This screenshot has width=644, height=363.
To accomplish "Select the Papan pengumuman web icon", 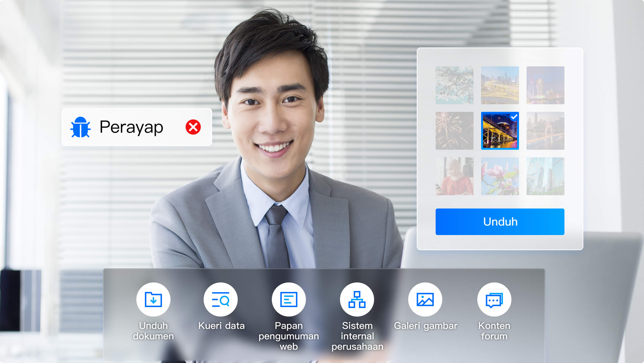I will 289,299.
